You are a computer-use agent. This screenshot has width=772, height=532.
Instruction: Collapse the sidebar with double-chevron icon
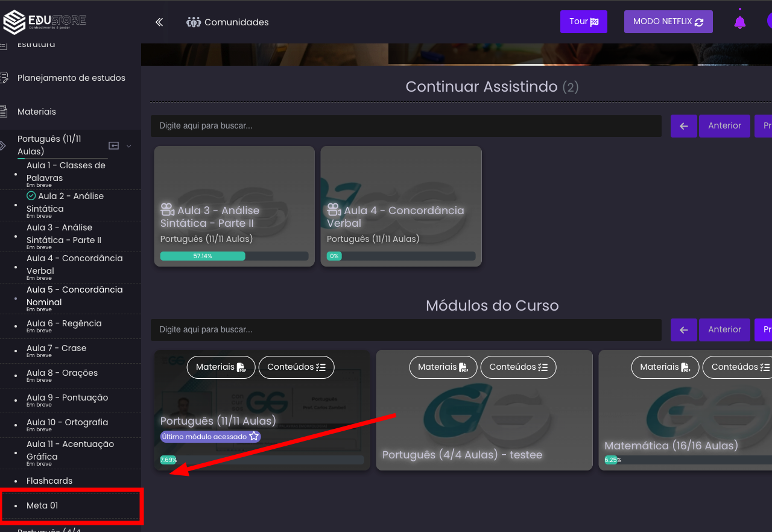coord(159,22)
